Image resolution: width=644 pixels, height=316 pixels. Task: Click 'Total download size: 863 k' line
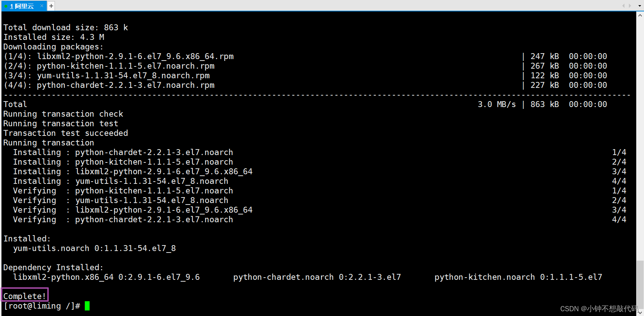66,28
